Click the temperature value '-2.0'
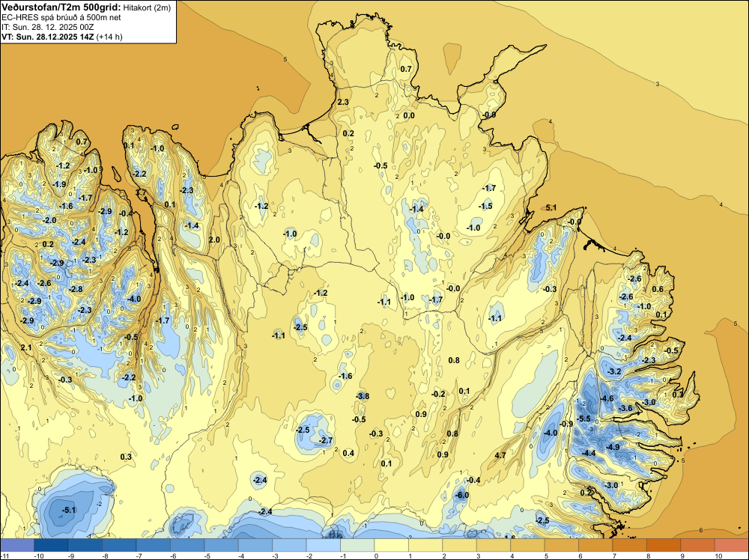The width and height of the screenshot is (749, 560). pos(49,220)
